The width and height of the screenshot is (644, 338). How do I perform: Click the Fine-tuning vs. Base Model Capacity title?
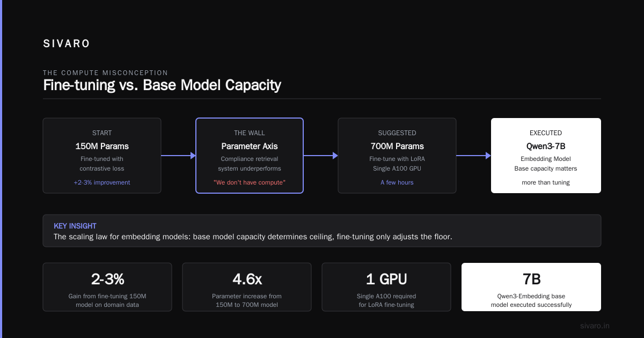162,85
